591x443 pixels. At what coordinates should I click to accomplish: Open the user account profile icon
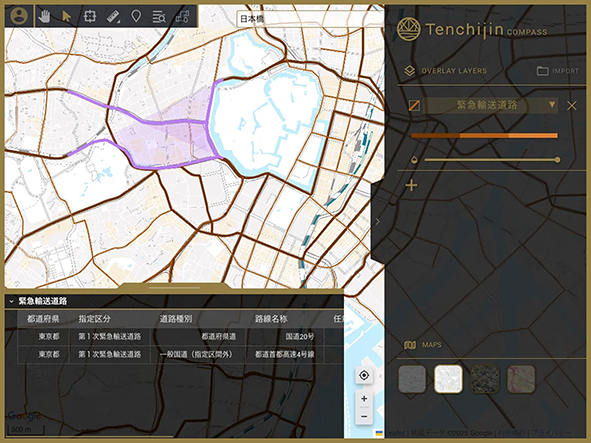pyautogui.click(x=19, y=16)
